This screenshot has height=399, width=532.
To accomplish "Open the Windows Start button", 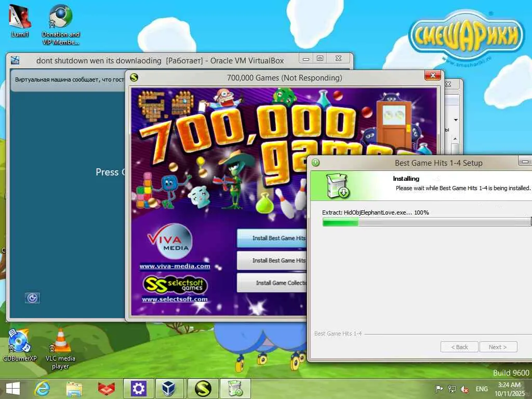I will 13,389.
